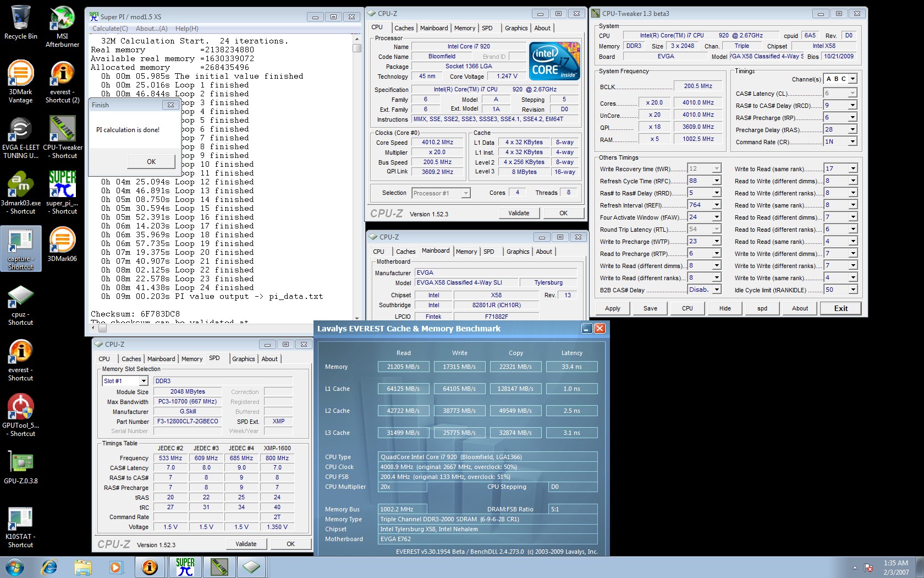Switch to the CPU-Z taskbar button

pyautogui.click(x=252, y=567)
